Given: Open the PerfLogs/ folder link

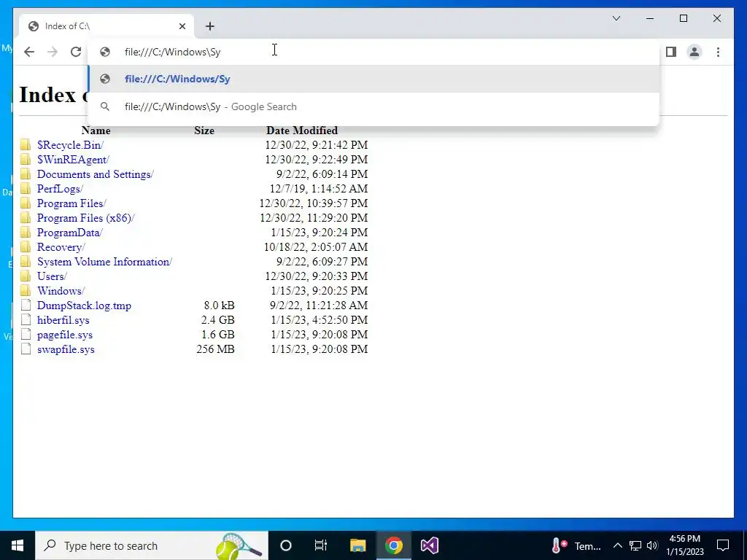Looking at the screenshot, I should tap(60, 189).
